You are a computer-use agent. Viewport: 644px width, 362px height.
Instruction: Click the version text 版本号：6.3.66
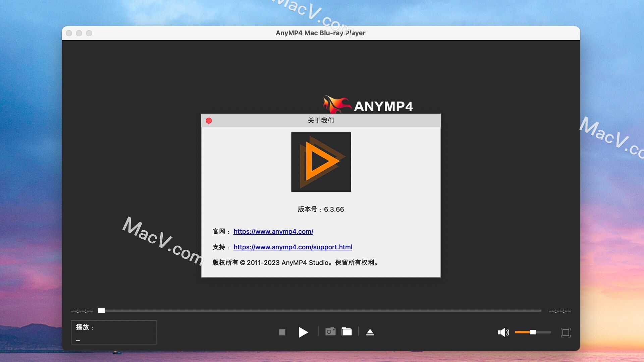[321, 209]
